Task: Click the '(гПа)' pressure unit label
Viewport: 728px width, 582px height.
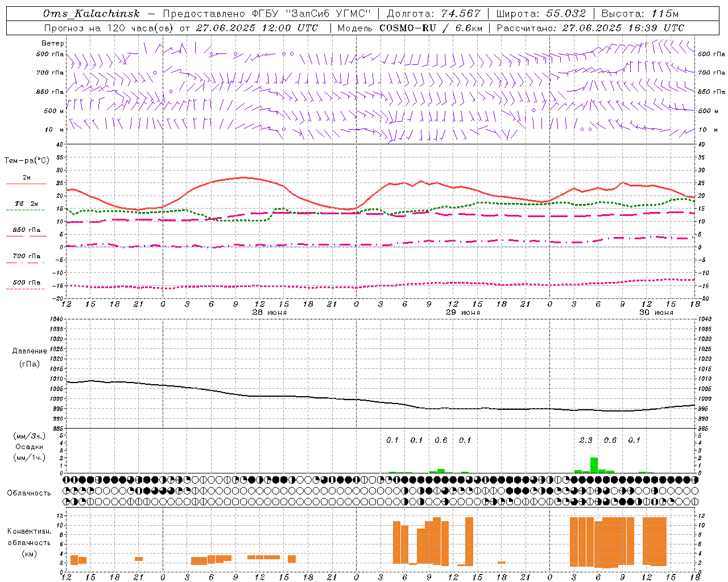Action: 30,364
